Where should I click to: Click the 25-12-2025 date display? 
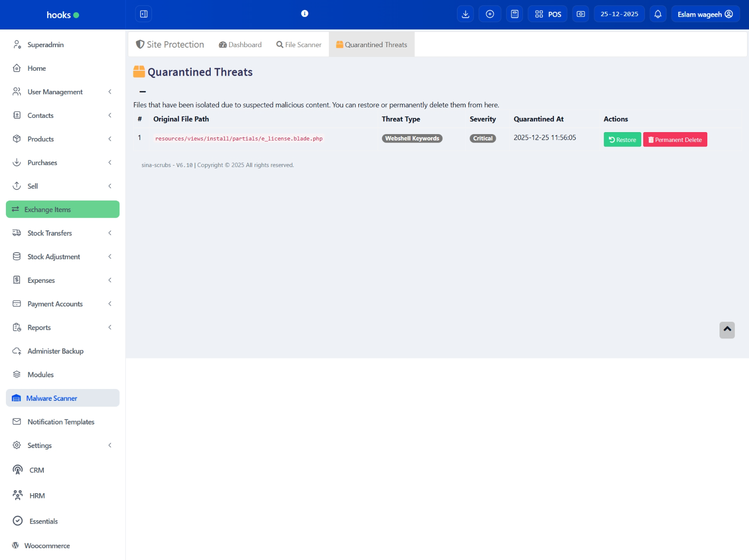tap(619, 14)
